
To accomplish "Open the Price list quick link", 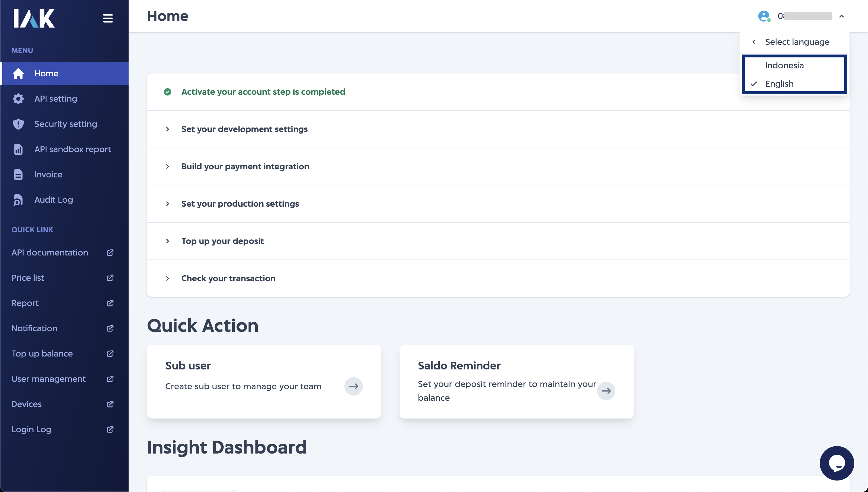I will tap(28, 278).
